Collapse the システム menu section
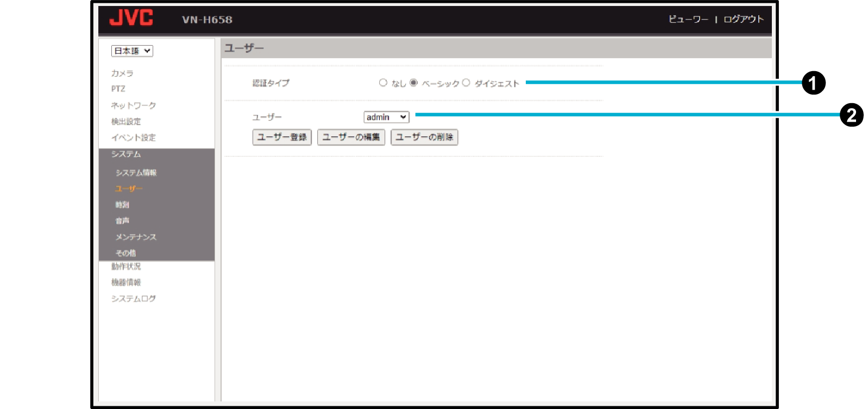Screen dimensions: 868x409 (126, 154)
